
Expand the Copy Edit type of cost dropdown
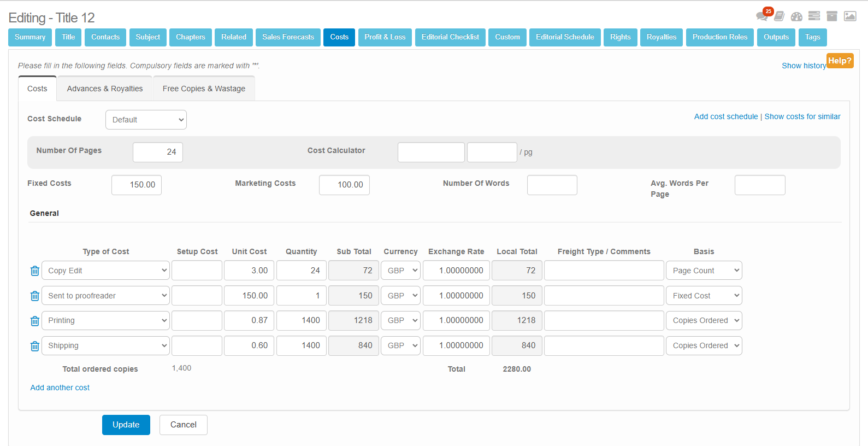pos(105,271)
